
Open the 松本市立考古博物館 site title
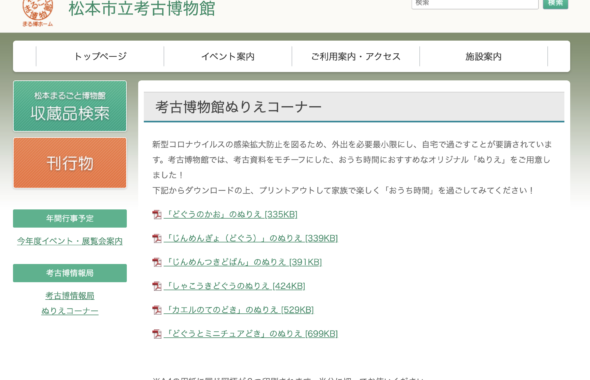(142, 8)
